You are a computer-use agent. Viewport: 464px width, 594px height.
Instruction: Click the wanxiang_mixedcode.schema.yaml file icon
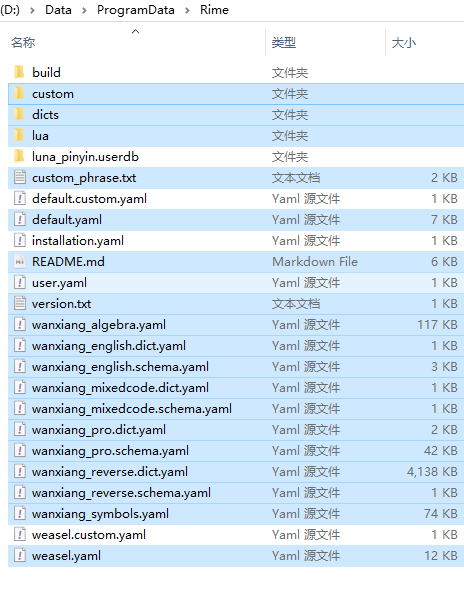click(x=20, y=408)
